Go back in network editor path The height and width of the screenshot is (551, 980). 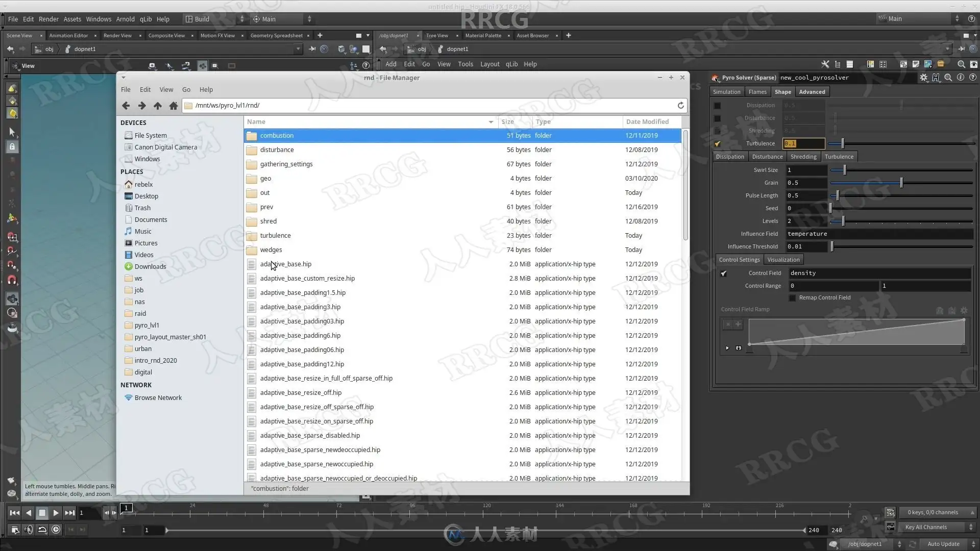pyautogui.click(x=383, y=49)
